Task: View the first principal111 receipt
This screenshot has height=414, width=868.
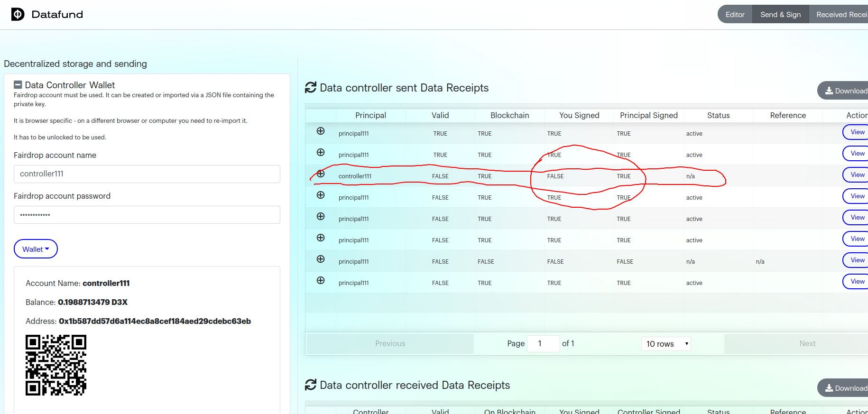Action: (856, 132)
